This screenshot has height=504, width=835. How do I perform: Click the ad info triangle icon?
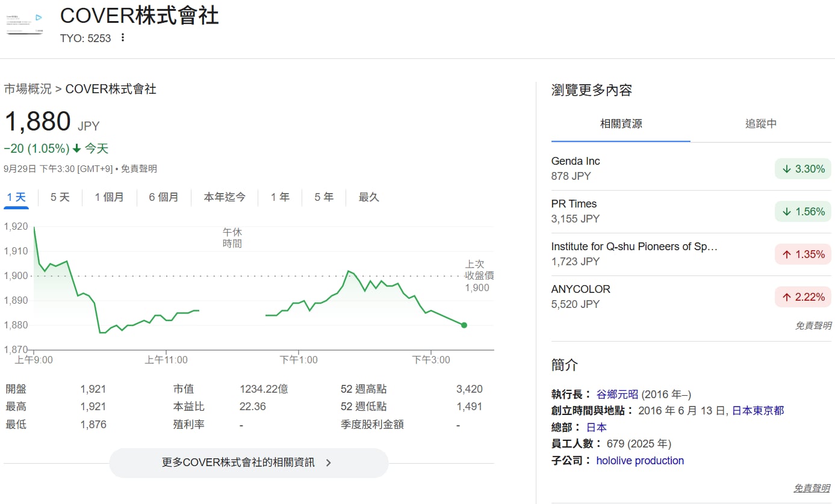tap(39, 17)
